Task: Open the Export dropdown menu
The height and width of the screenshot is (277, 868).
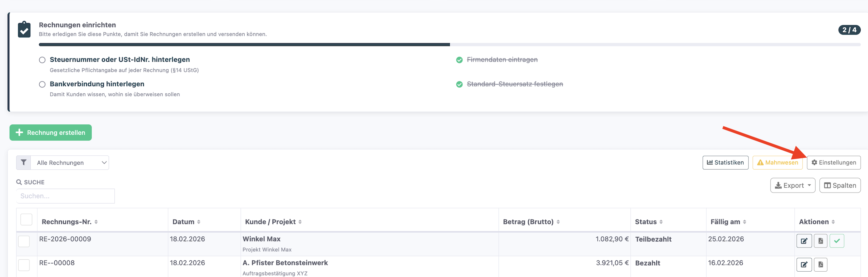Action: (x=793, y=185)
